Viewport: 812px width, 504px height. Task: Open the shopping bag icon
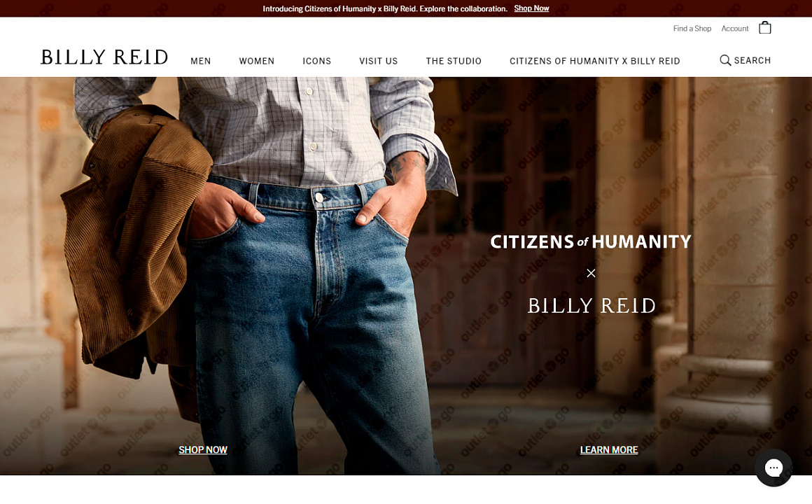765,27
